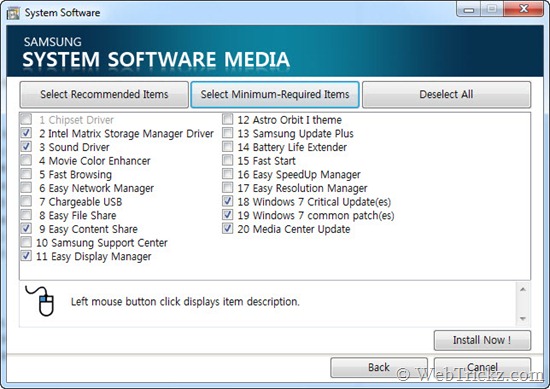Uncheck the Media Center Update checkbox
The height and width of the screenshot is (389, 550).
coord(228,229)
